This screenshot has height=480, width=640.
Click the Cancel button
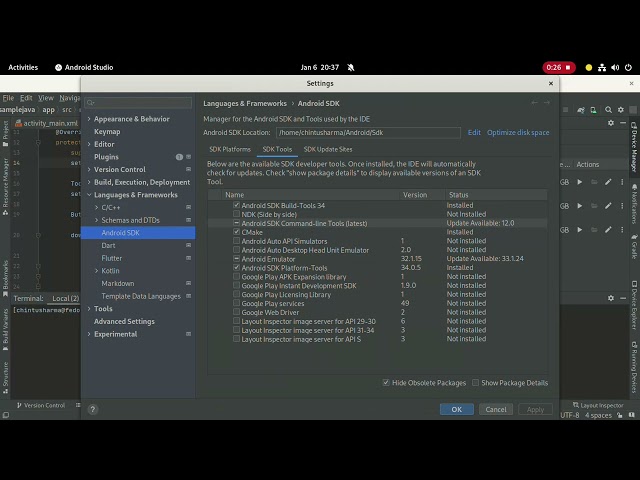point(496,409)
